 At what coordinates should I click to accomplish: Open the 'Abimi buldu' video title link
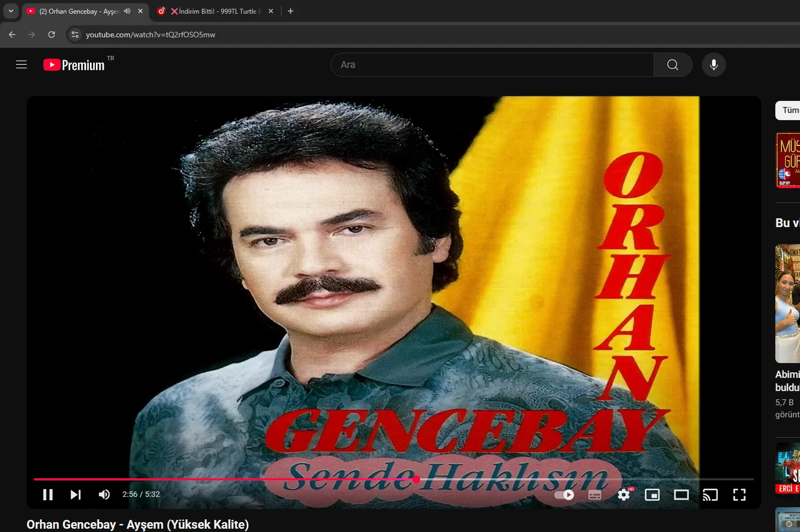pyautogui.click(x=788, y=381)
